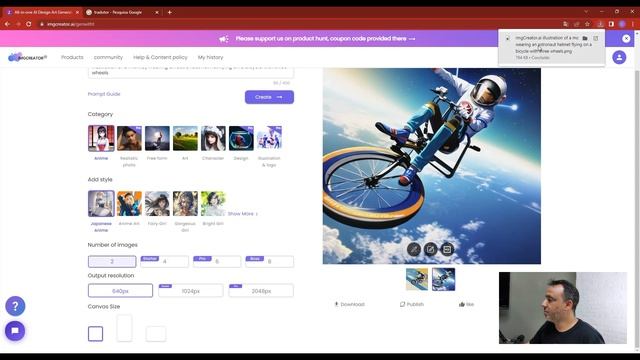Viewport: 640px width, 360px height.
Task: Set number of images to 4
Action: click(164, 262)
